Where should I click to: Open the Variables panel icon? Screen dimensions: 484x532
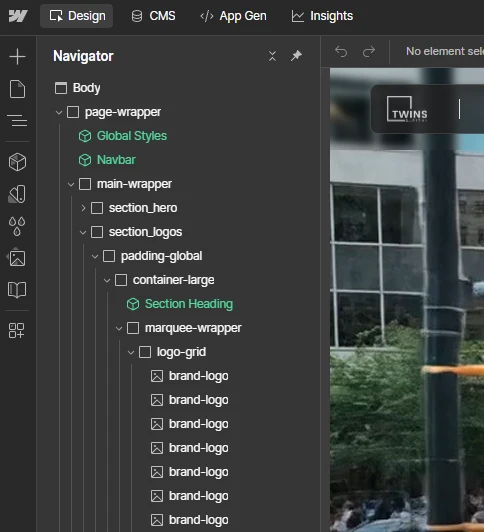pos(17,194)
